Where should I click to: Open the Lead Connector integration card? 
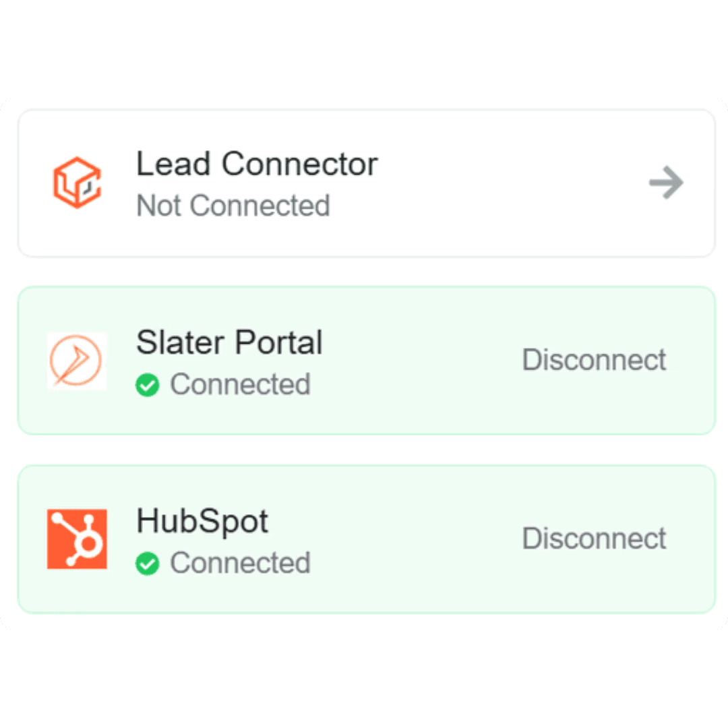[x=366, y=183]
